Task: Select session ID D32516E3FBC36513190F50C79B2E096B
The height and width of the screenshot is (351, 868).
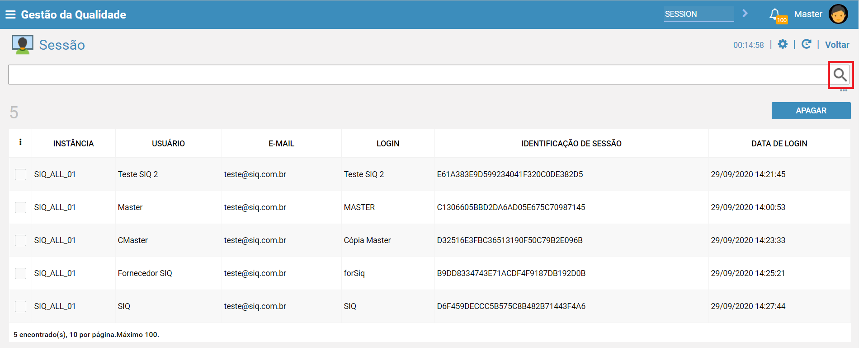Action: point(510,240)
